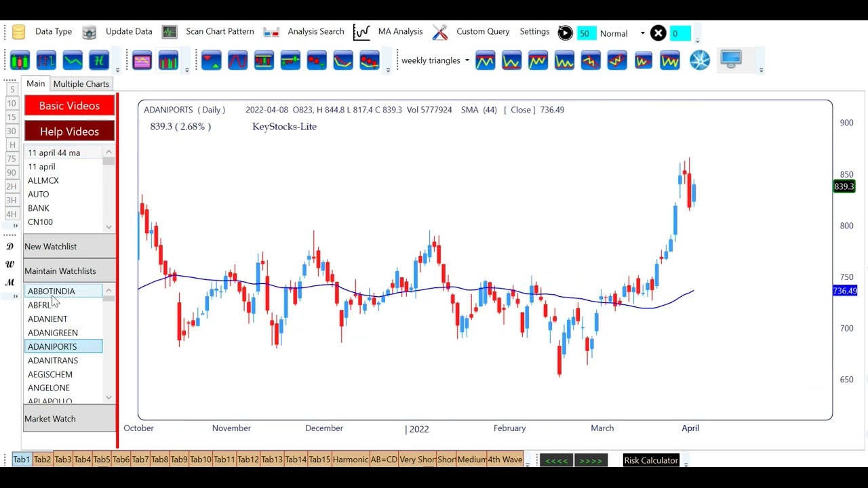Select the green line chart type icon
Viewport: 868px width, 488px height.
coord(73,60)
